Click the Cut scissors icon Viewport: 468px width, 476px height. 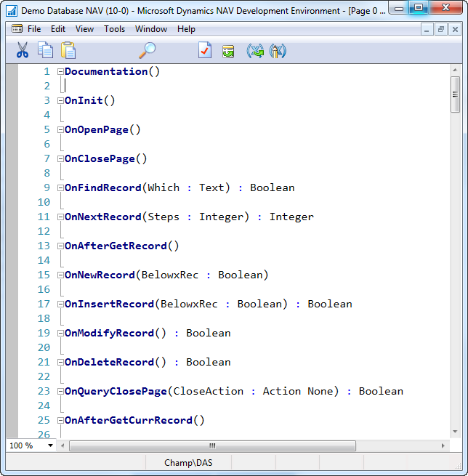coord(23,50)
